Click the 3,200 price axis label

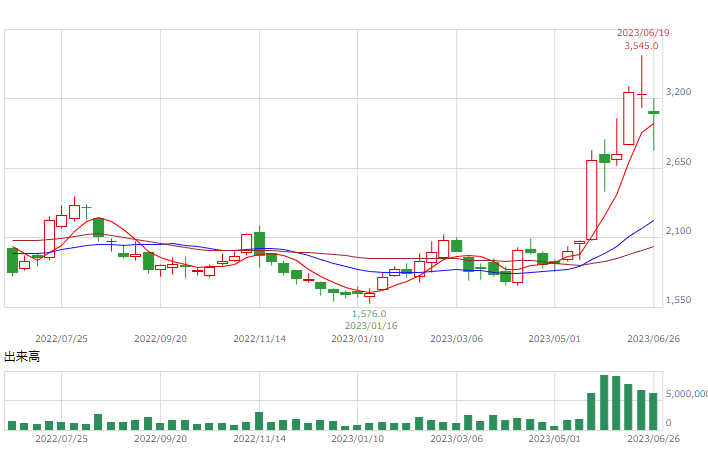679,92
